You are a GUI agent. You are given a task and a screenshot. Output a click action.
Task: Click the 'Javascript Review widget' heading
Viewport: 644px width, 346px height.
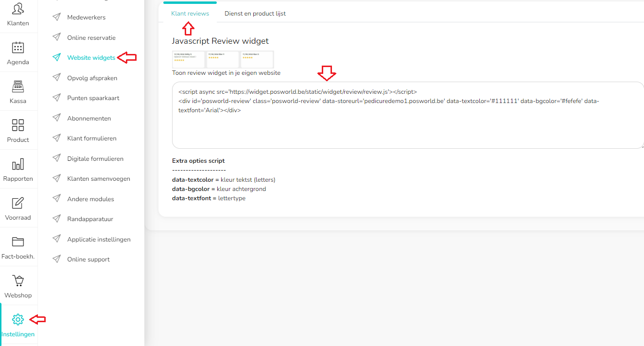220,41
